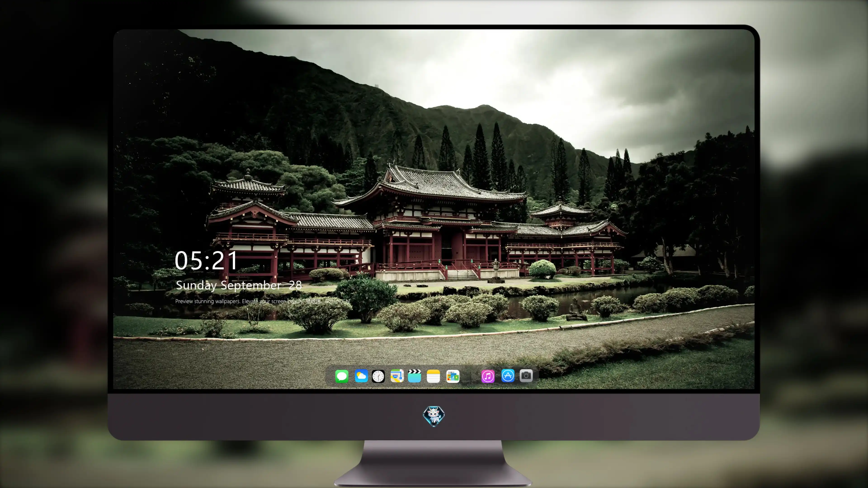
Task: Launch the Videos clapperboard app
Action: [415, 376]
